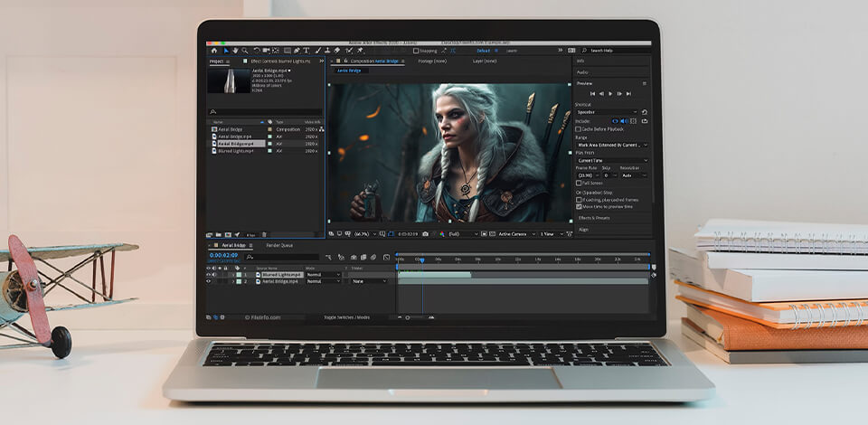Select the Type text tool

(x=307, y=51)
